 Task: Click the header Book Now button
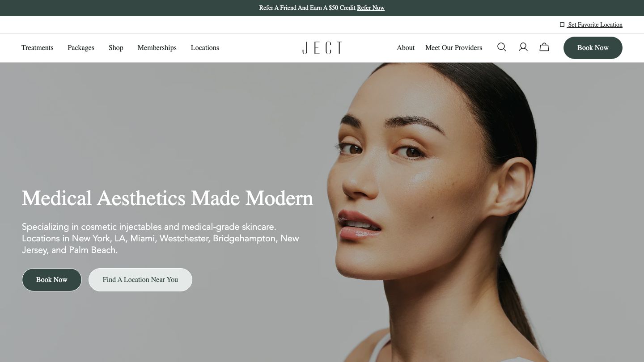[x=593, y=48]
